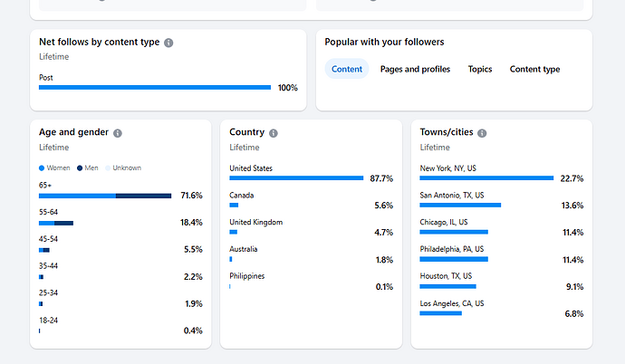Click the 55-64 age group bar

[56, 223]
